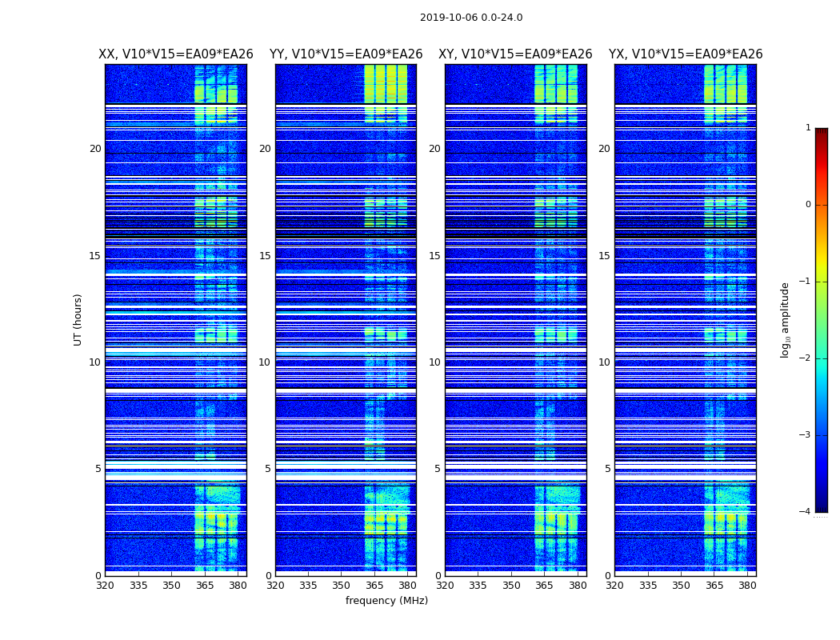Click the date title 2019-10-06 0.0-24.0
Viewport: 840px width, 640px height.
pyautogui.click(x=471, y=18)
